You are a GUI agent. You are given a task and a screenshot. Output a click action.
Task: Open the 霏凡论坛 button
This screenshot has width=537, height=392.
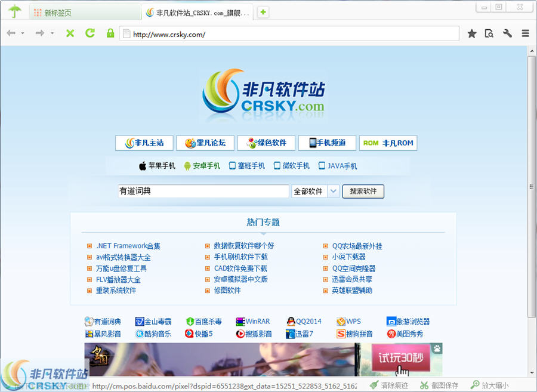[205, 143]
